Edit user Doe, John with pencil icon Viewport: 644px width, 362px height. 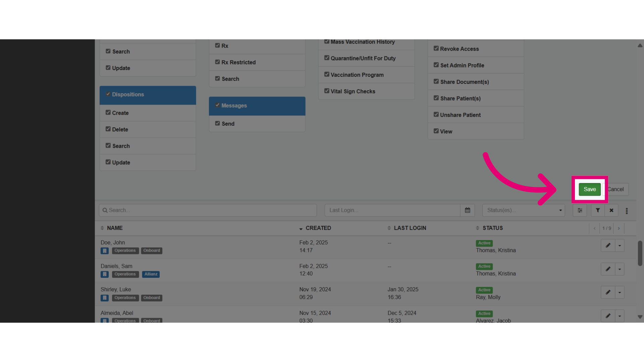coord(608,245)
